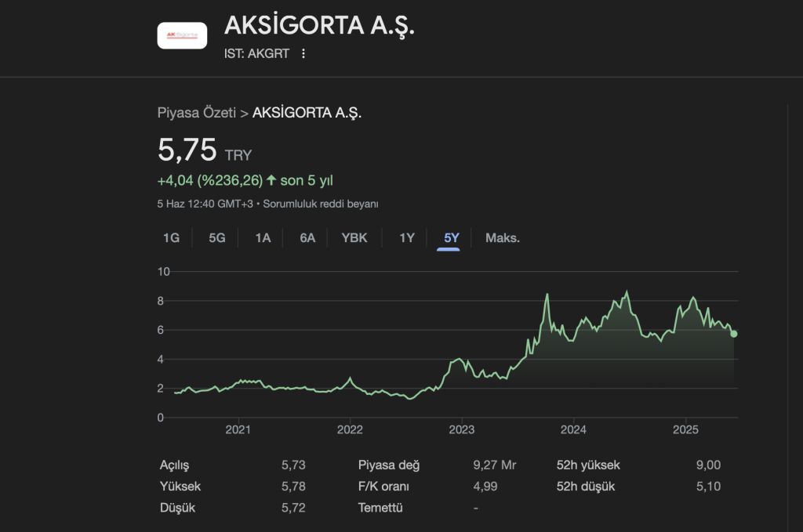Viewport: 803px width, 532px height.
Task: Click the Aksigorta company logo
Action: pyautogui.click(x=182, y=35)
